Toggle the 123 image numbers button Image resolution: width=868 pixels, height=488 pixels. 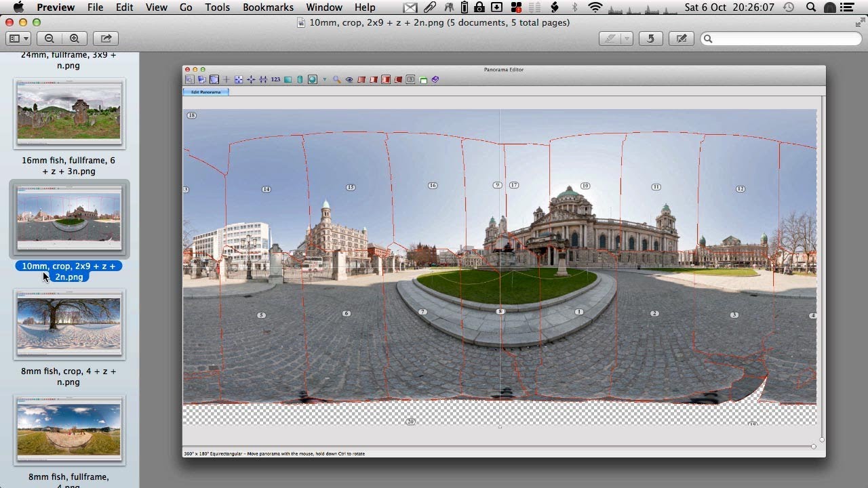pyautogui.click(x=275, y=79)
